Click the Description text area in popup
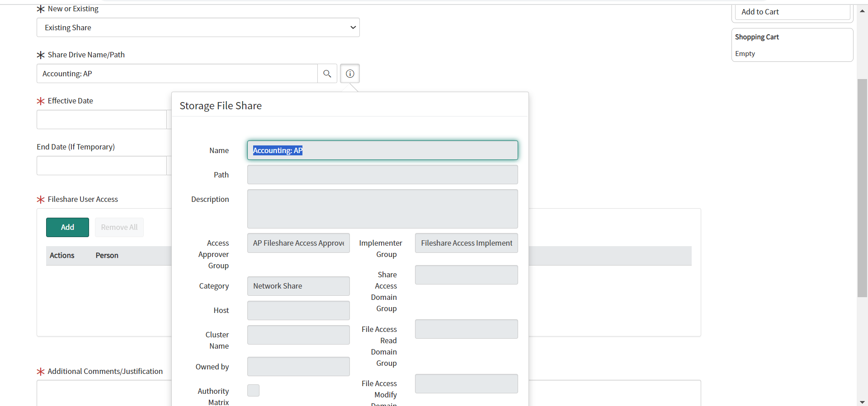The image size is (868, 406). click(382, 209)
